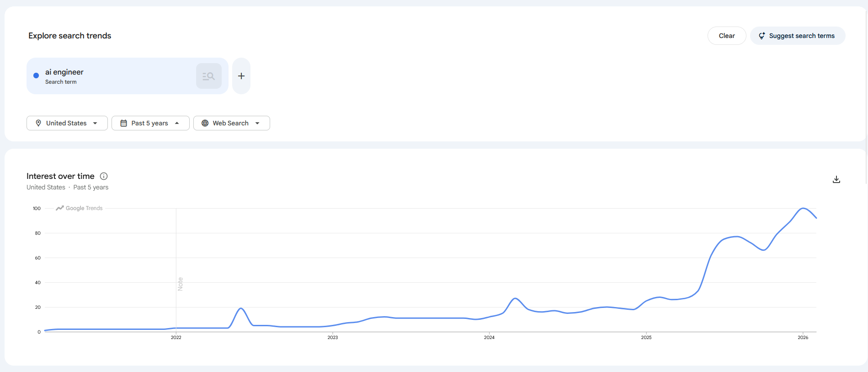
Task: Click the globe icon in search type filter
Action: coord(205,123)
